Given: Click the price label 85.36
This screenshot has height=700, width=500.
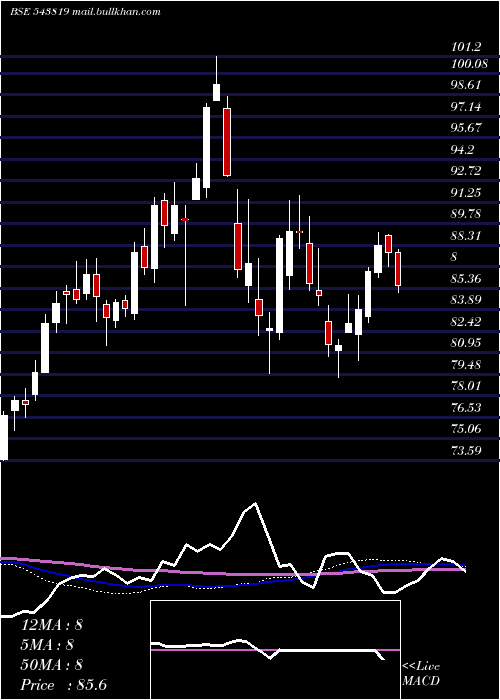Looking at the screenshot, I should point(466,279).
